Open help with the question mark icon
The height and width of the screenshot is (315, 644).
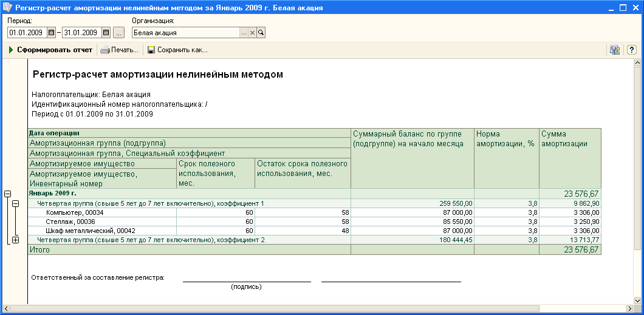coord(631,50)
